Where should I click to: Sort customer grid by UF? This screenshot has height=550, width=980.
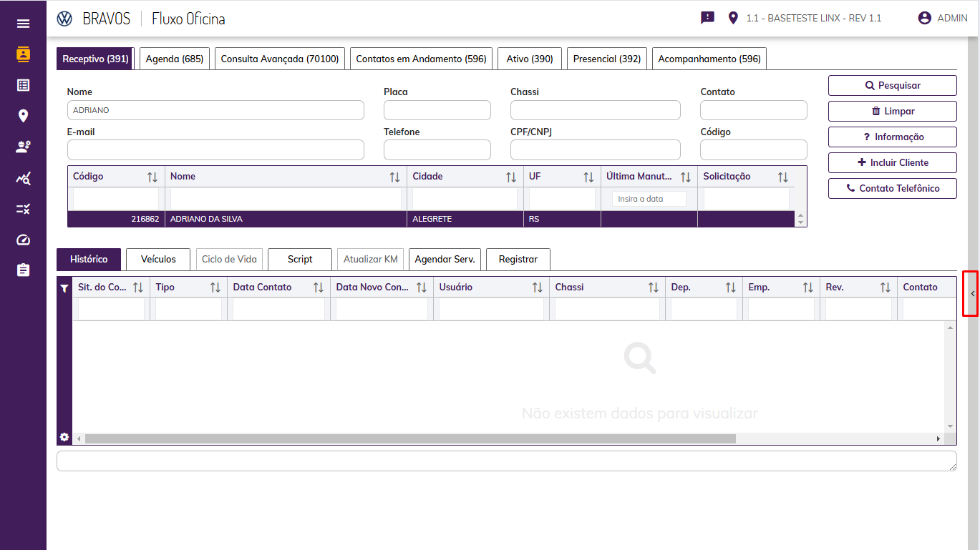pyautogui.click(x=588, y=177)
